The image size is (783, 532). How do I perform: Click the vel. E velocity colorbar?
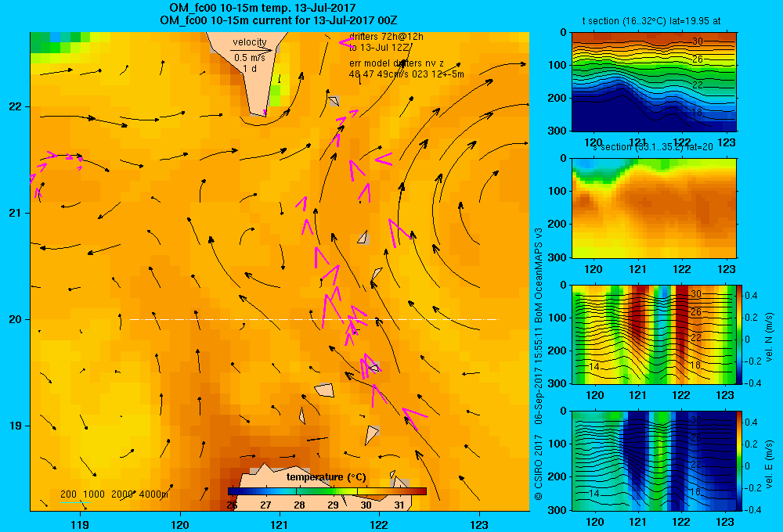(740, 461)
